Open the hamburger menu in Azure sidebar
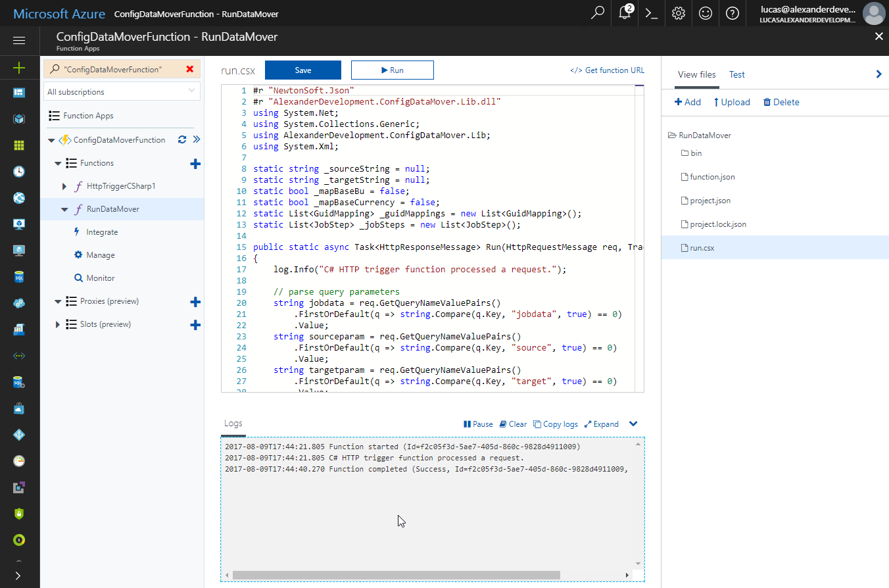 [x=19, y=41]
